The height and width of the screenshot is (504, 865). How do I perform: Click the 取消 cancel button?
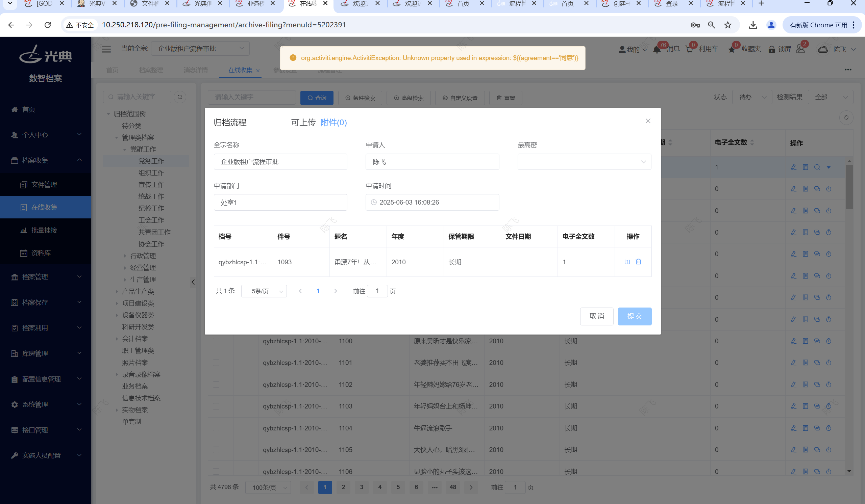[x=596, y=316]
